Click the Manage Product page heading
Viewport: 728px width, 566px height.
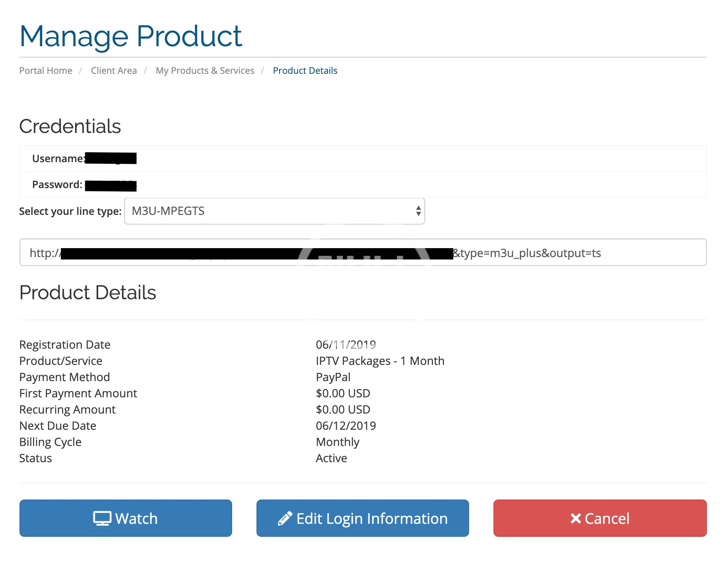[x=131, y=36]
